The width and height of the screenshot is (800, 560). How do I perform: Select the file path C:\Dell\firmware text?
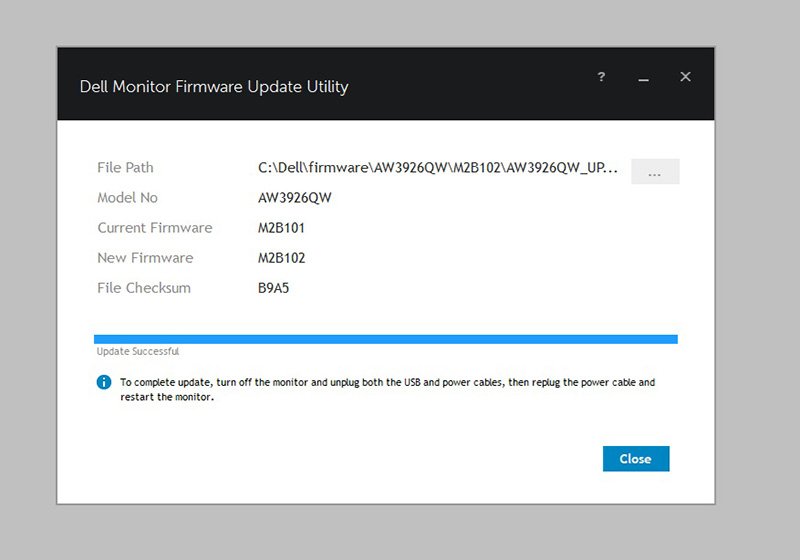438,168
